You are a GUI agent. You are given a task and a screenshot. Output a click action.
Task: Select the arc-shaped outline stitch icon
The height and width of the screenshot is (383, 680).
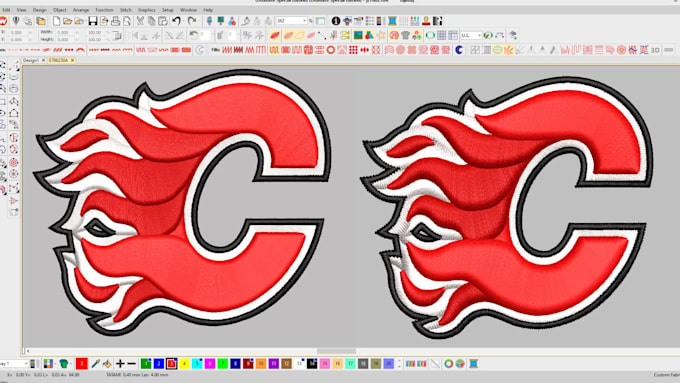coord(80,50)
